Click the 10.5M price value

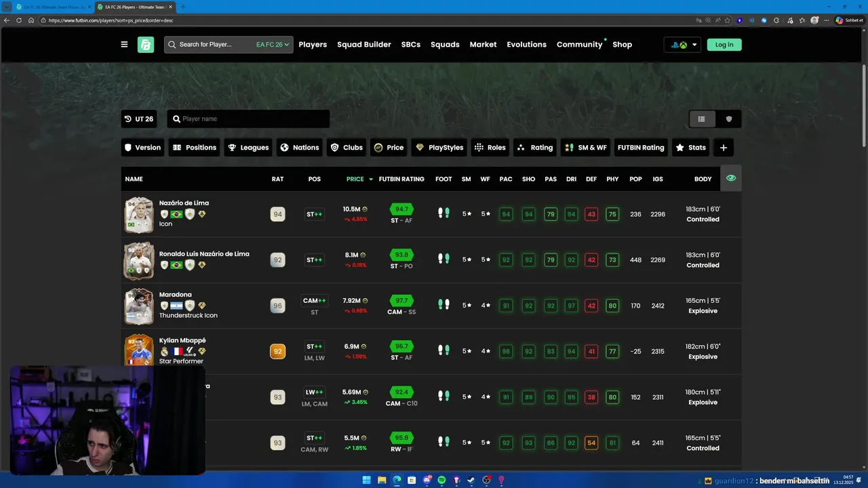(351, 209)
